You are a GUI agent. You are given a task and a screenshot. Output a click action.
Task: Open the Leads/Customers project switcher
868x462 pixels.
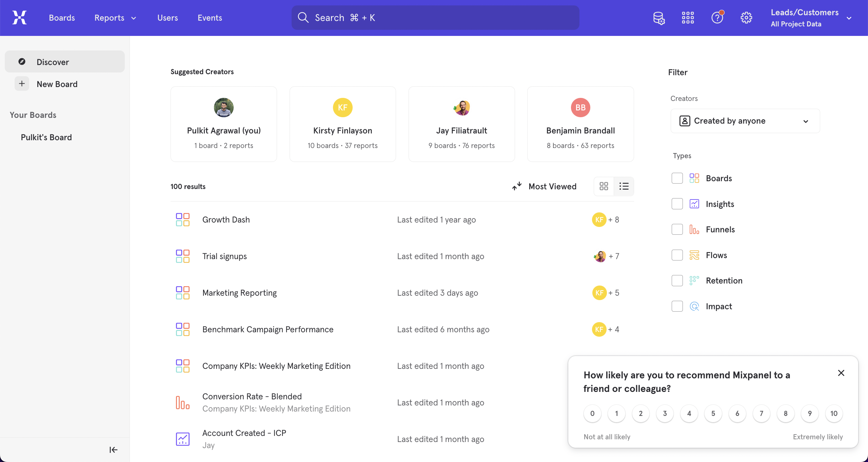[811, 18]
